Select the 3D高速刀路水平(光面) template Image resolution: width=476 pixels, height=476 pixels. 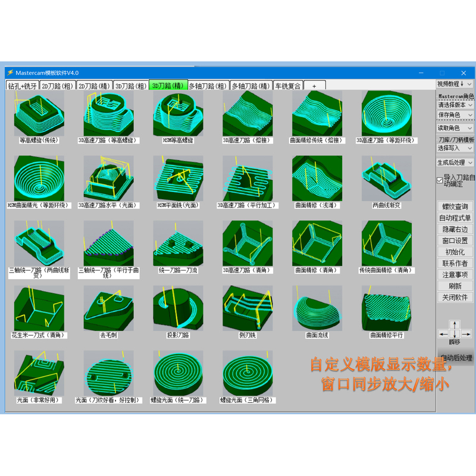coord(108,178)
